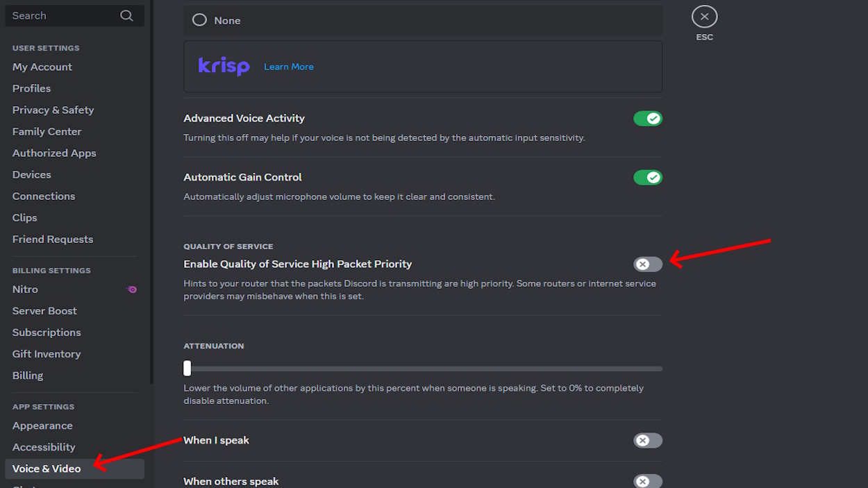The height and width of the screenshot is (488, 868).
Task: Click the ESC close icon
Action: pyautogui.click(x=704, y=15)
